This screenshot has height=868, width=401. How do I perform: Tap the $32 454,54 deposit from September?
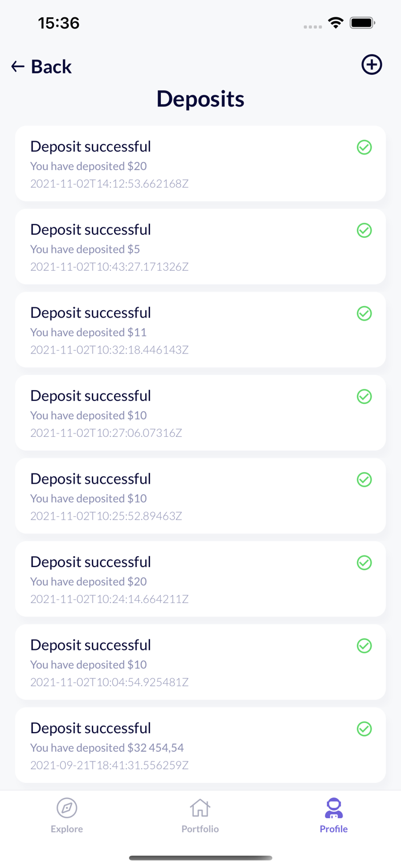[x=200, y=745]
